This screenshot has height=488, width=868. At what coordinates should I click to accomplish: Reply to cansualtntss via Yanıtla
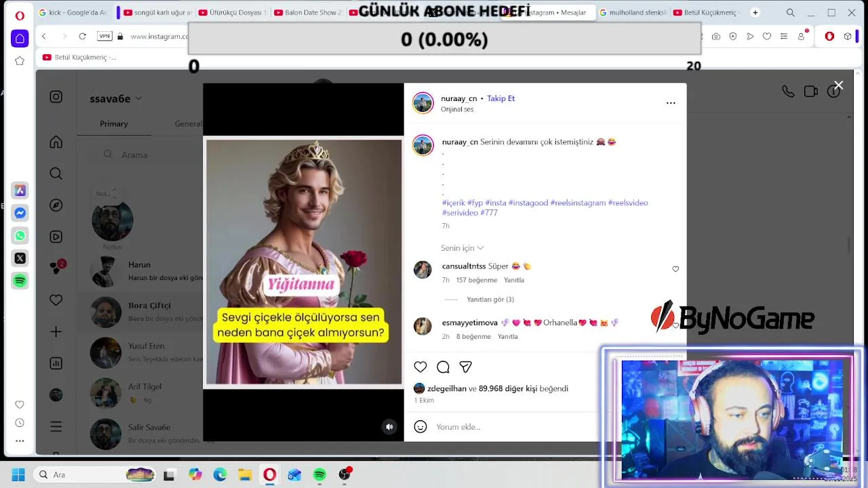coord(514,280)
